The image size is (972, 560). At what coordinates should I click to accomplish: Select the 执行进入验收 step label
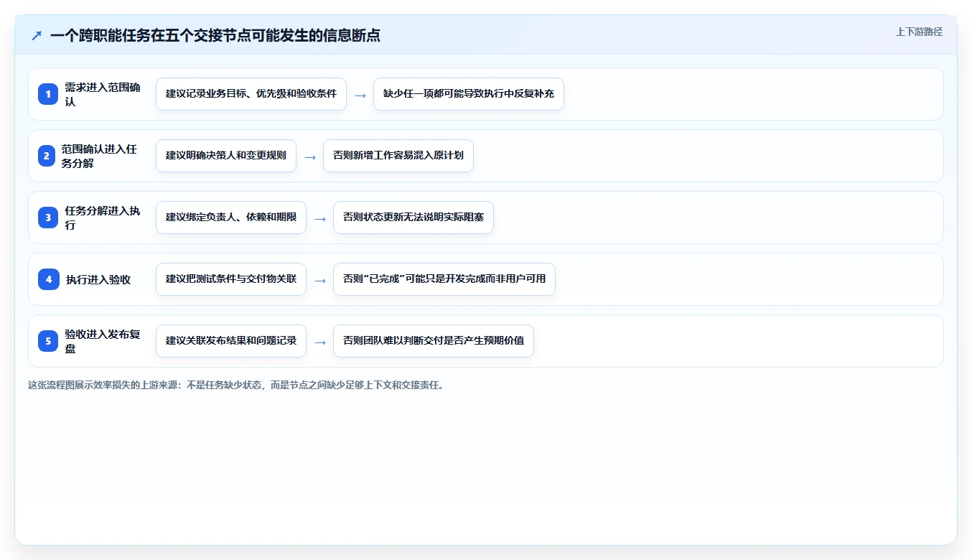[98, 279]
